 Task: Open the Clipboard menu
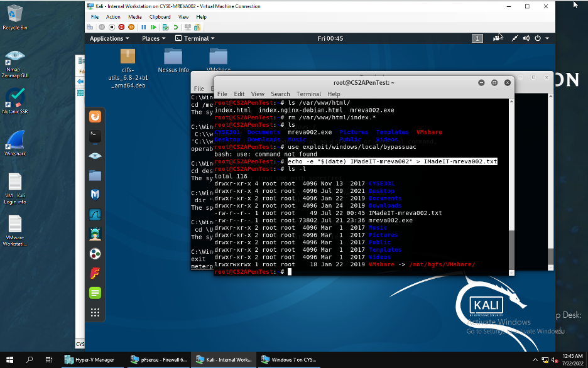pyautogui.click(x=160, y=17)
